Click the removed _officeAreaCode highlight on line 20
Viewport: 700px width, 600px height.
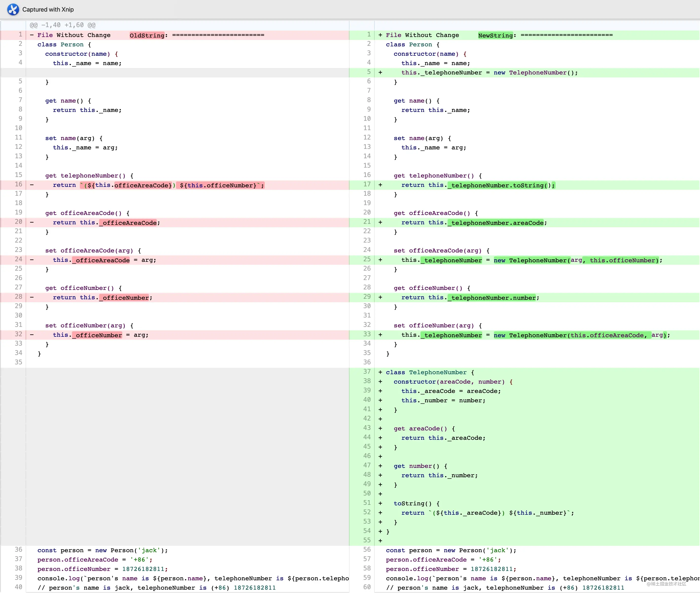pyautogui.click(x=128, y=223)
